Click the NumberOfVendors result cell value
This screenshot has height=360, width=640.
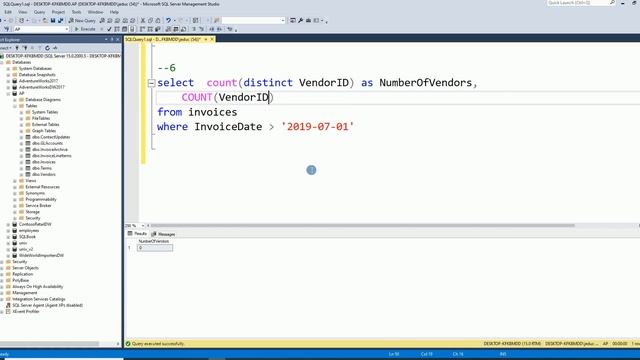tap(155, 248)
